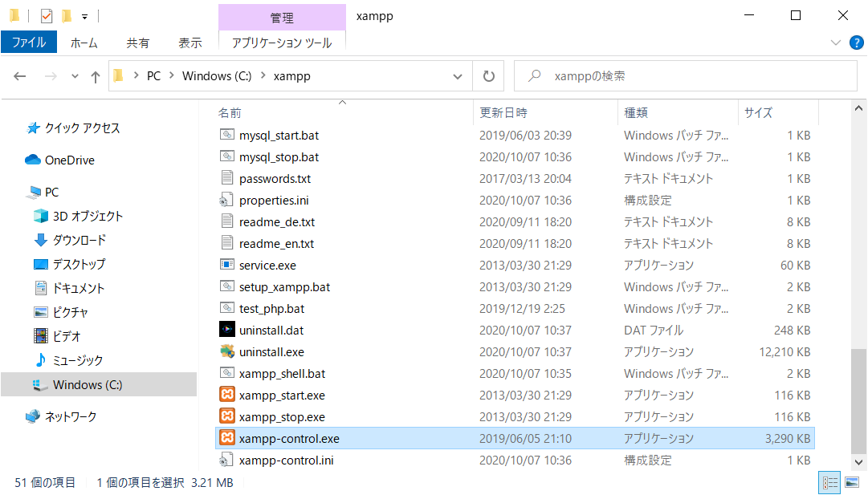Open the quick access toolbar customize dropdown
The image size is (868, 495).
(84, 17)
